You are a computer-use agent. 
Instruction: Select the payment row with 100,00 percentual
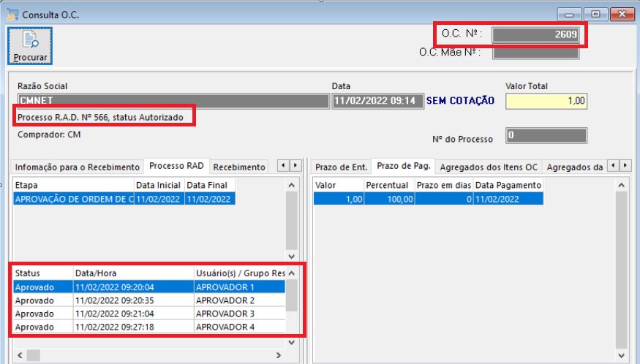(428, 199)
